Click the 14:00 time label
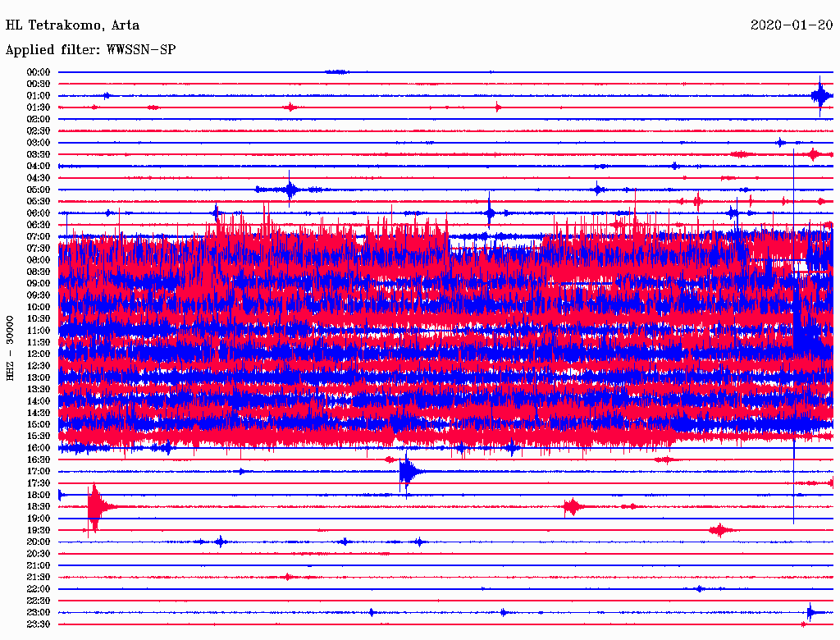 coord(39,401)
